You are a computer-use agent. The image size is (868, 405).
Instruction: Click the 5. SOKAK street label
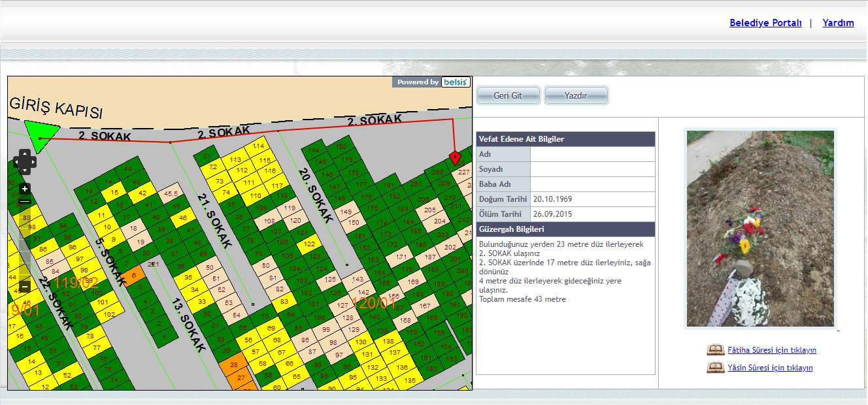(109, 261)
